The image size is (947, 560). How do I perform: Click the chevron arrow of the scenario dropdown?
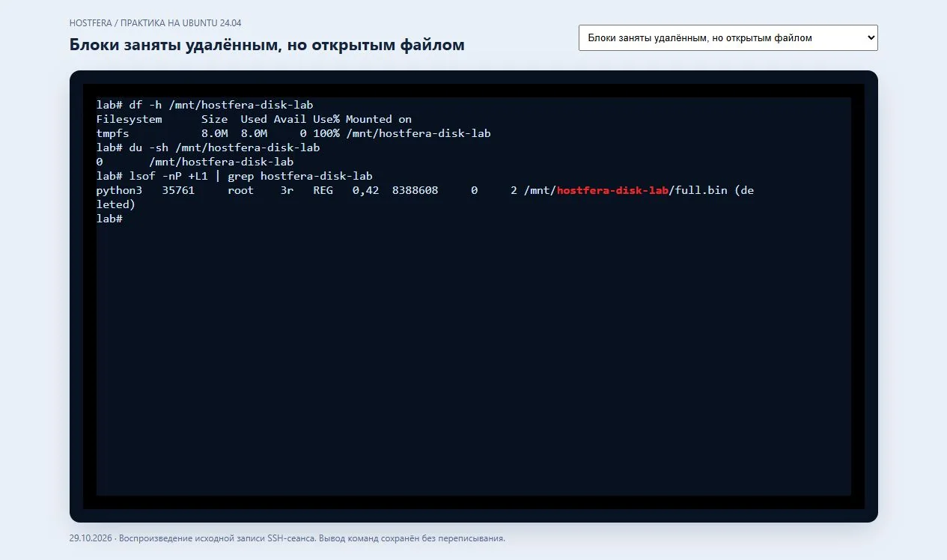pyautogui.click(x=870, y=37)
